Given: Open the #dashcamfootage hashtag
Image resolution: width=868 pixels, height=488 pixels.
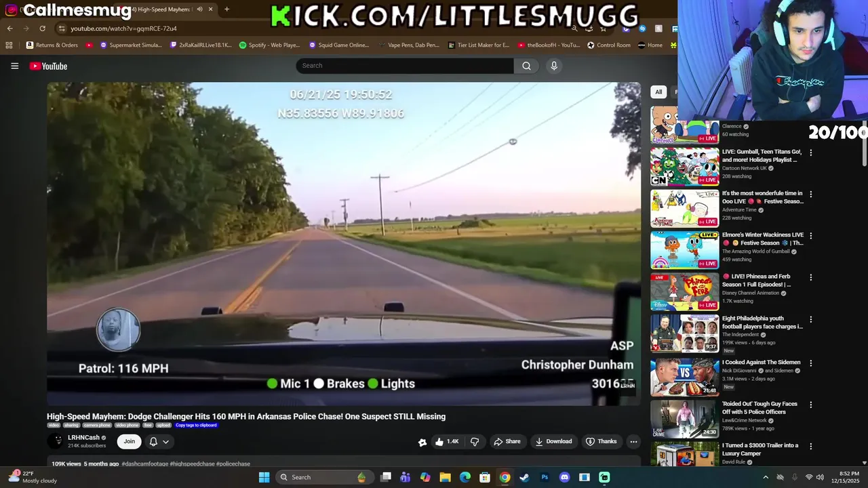Looking at the screenshot, I should tap(145, 464).
